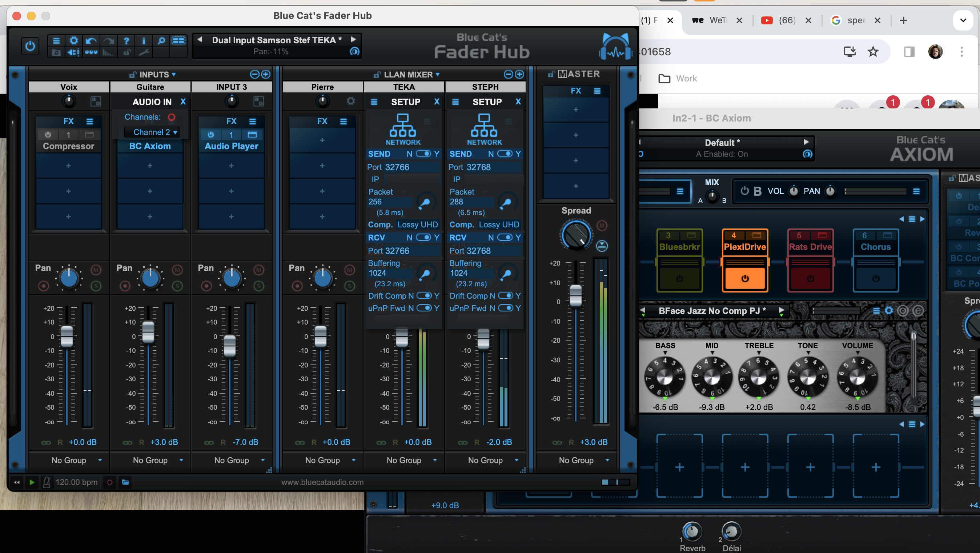980x553 pixels.
Task: Open the www.bluecataudio.com link
Action: coord(322,482)
